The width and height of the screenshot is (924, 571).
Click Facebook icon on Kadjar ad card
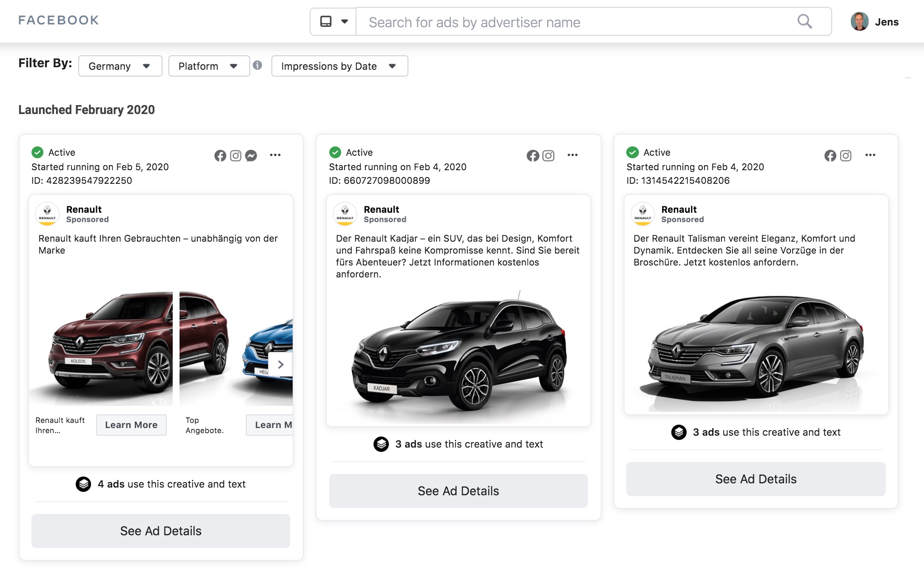click(533, 156)
